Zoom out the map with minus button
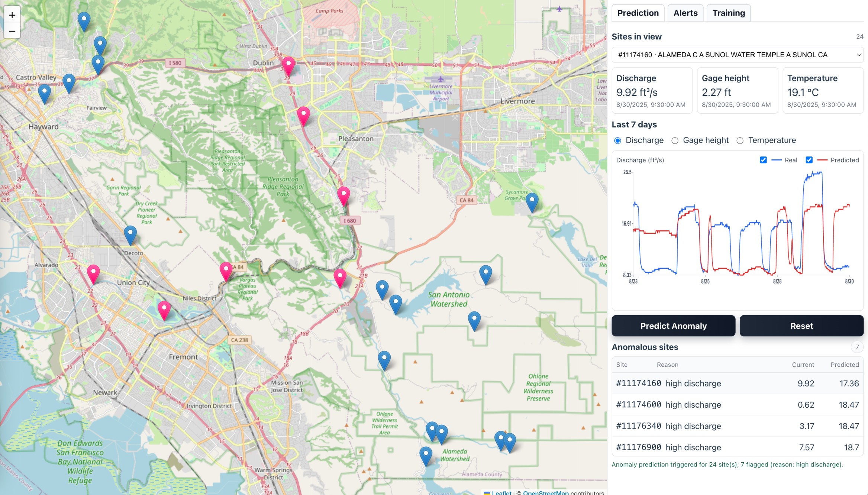The image size is (868, 495). coord(12,31)
